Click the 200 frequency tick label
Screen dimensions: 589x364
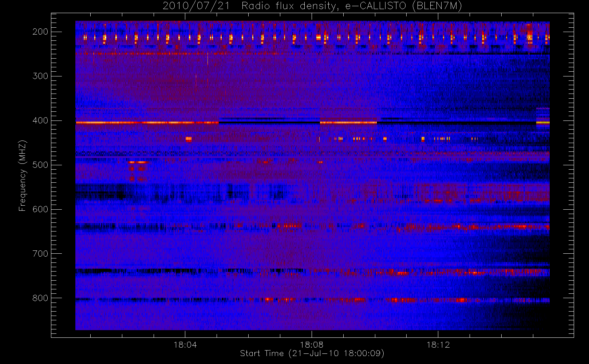pos(40,32)
